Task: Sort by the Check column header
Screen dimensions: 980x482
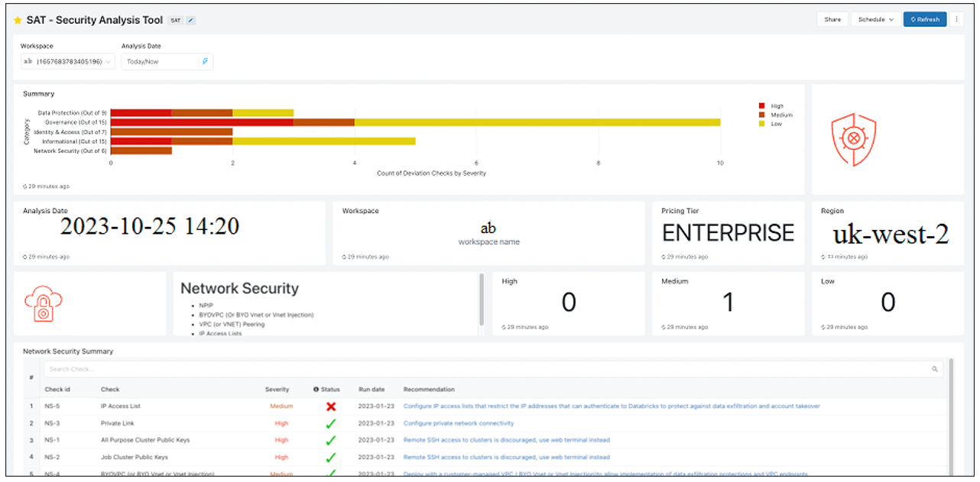Action: point(110,390)
